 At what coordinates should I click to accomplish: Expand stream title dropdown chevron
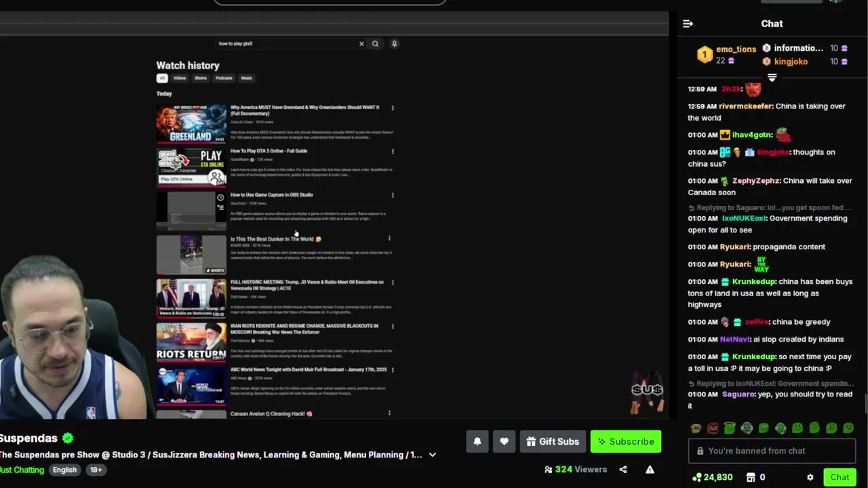432,455
